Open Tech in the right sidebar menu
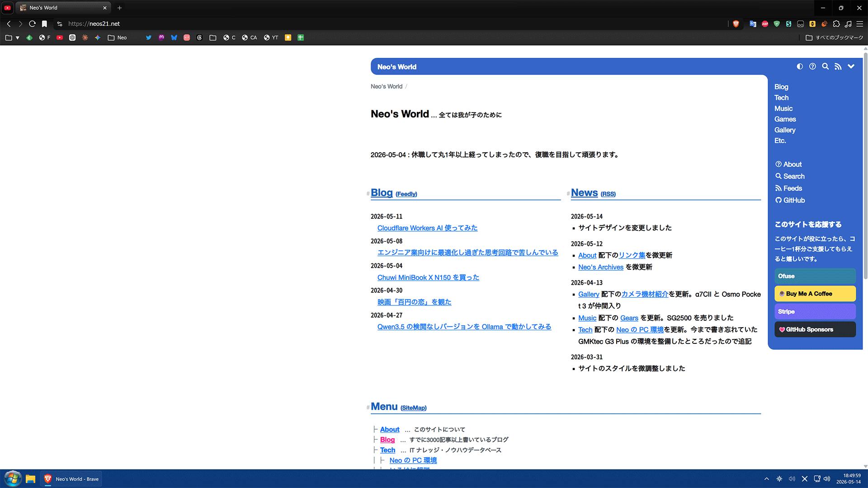The image size is (868, 488). 781,98
